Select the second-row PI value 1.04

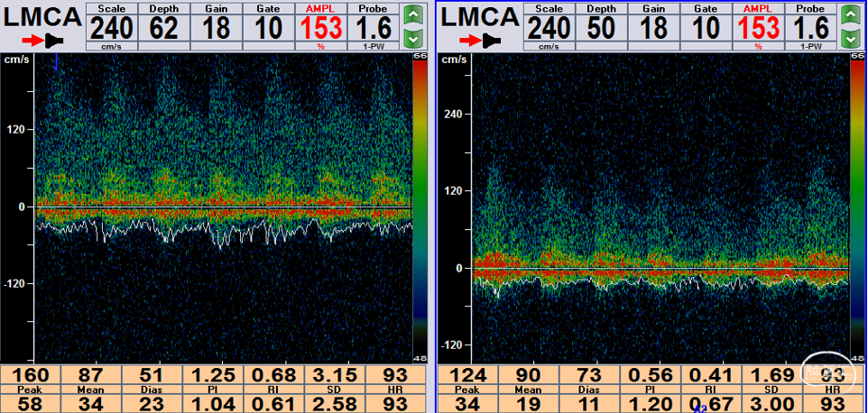[212, 403]
